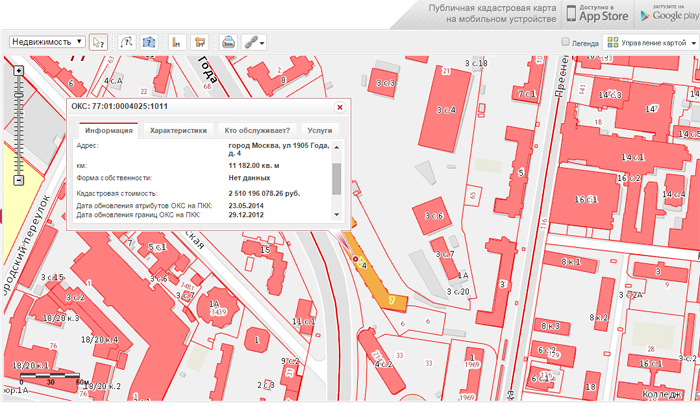Open the share link tool
The image size is (700, 406).
(253, 42)
